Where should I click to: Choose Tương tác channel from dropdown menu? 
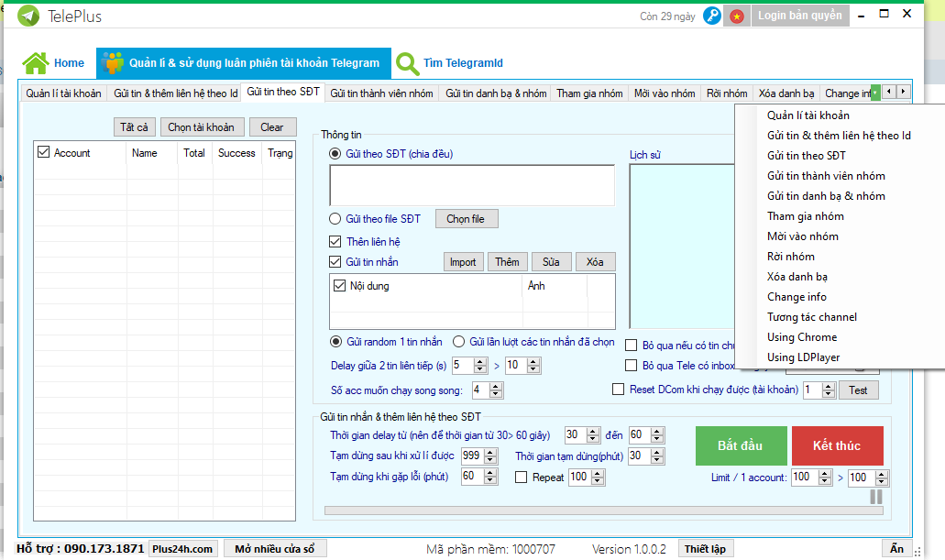(812, 317)
